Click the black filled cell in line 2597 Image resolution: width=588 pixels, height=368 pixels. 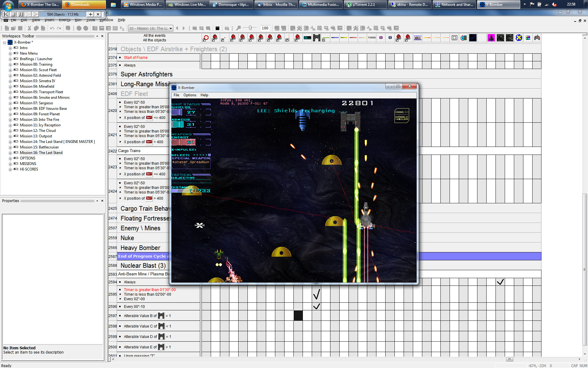[x=298, y=316]
